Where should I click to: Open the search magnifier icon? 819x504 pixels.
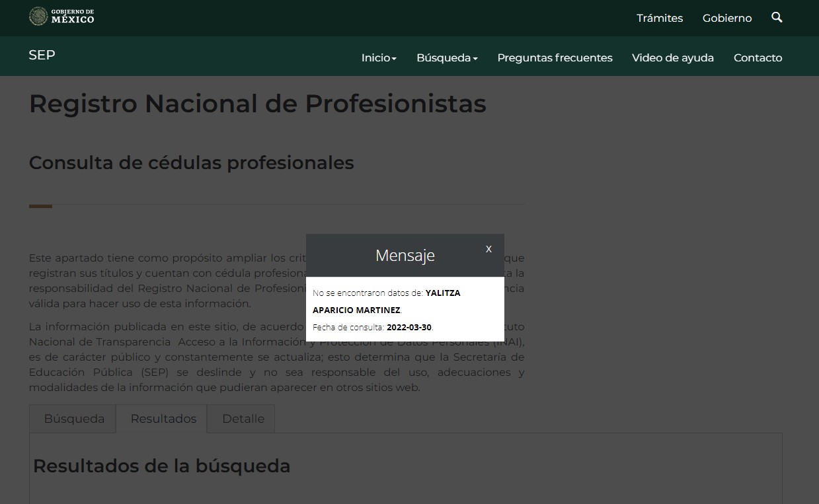(x=777, y=17)
